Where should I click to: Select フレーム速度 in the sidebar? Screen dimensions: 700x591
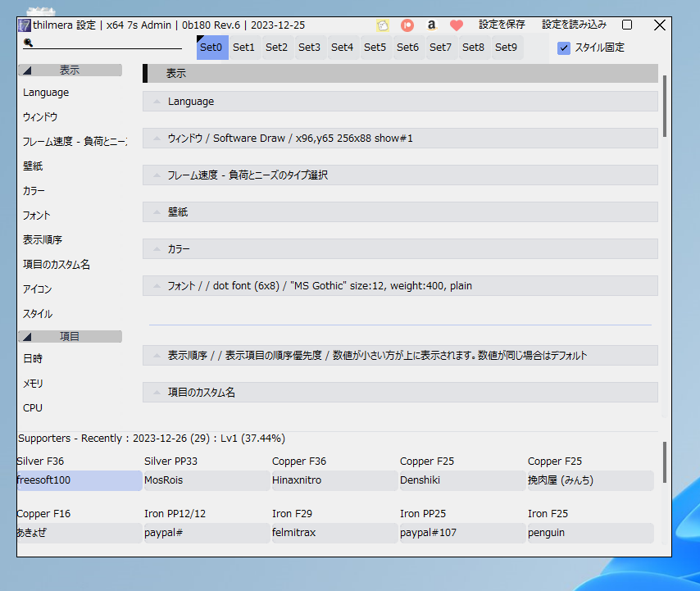tap(75, 142)
